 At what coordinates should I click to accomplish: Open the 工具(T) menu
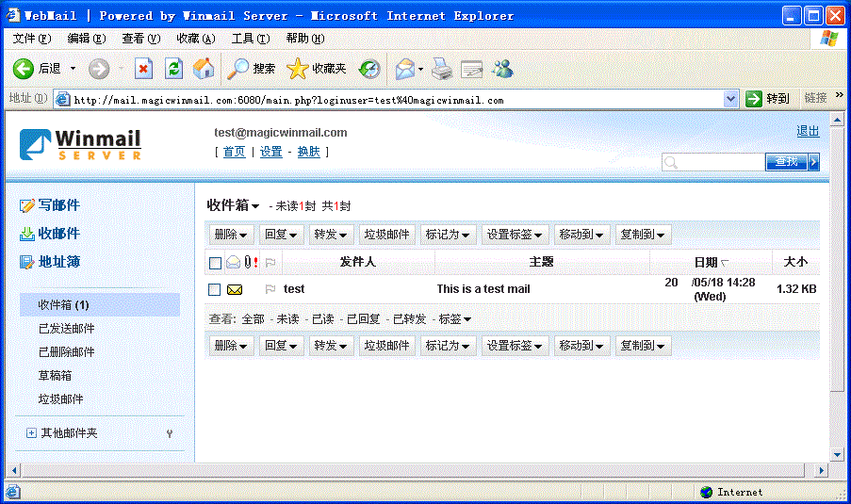tap(251, 39)
